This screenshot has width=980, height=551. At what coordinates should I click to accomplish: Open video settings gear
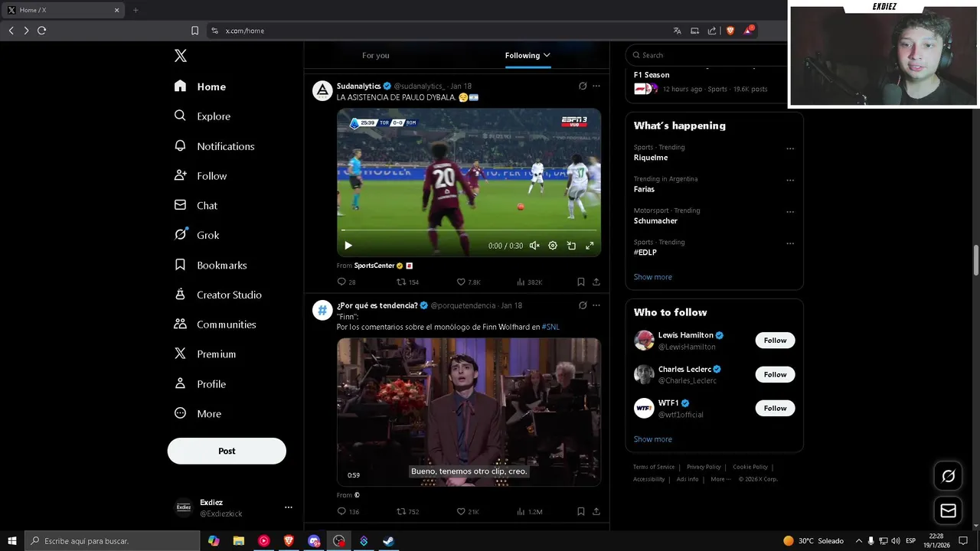[553, 246]
